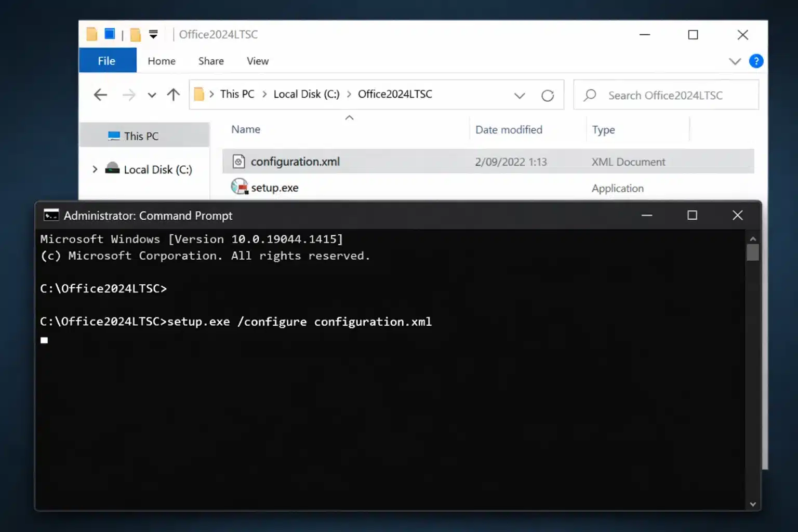This screenshot has height=532, width=798.
Task: Click the Back navigation arrow
Action: pos(100,95)
